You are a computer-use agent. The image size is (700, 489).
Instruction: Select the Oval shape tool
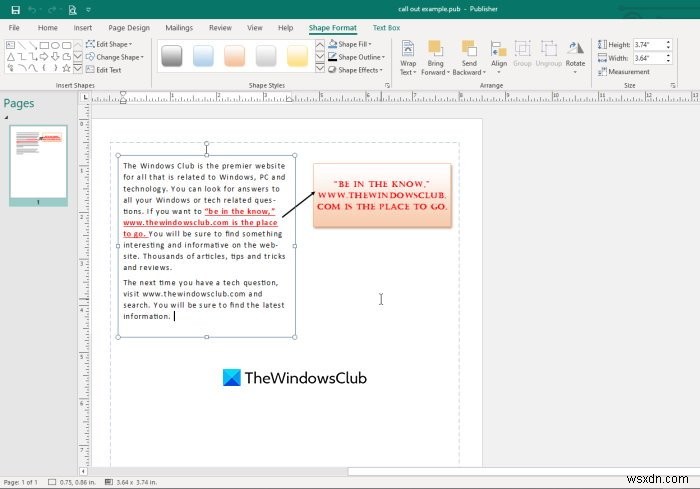(55, 45)
